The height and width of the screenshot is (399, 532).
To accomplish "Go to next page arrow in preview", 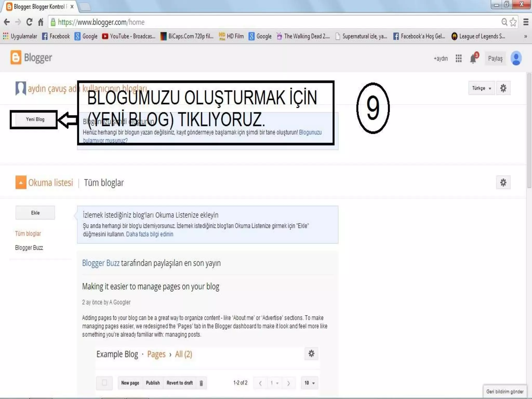I will coord(288,383).
